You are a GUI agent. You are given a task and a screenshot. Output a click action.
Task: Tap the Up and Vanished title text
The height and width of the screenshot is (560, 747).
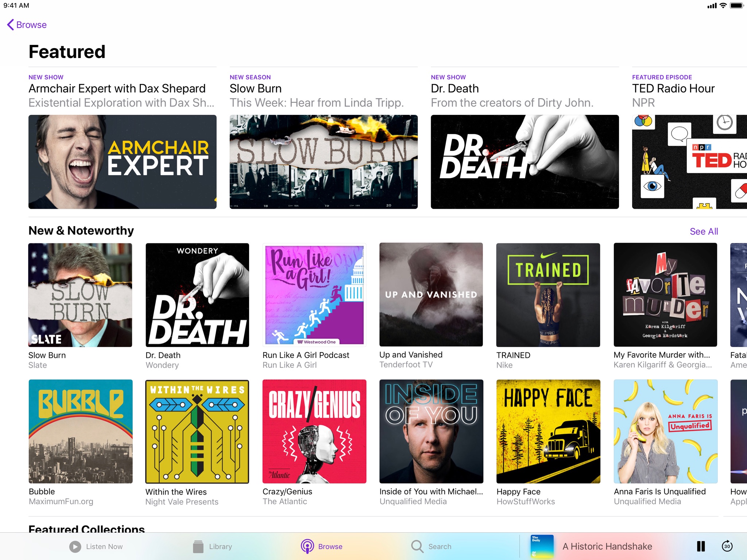click(x=411, y=355)
